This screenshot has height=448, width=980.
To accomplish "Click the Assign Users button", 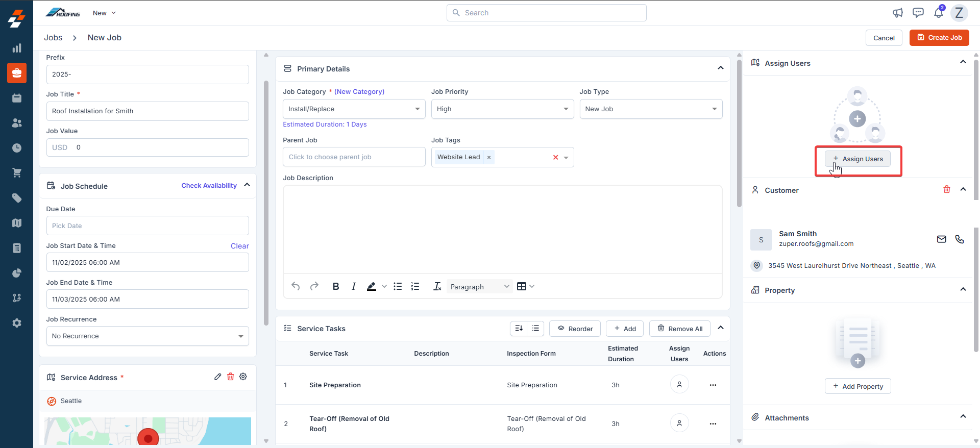I will (x=857, y=159).
